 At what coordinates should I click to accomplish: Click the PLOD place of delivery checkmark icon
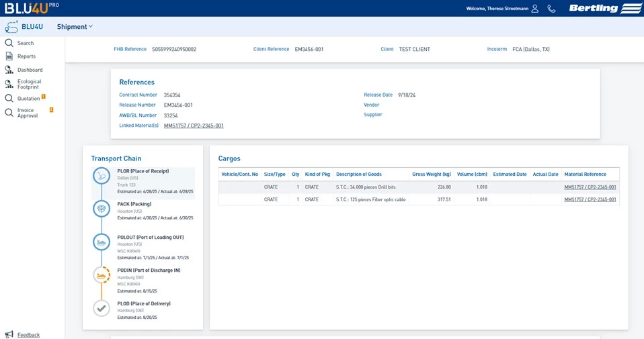click(102, 308)
